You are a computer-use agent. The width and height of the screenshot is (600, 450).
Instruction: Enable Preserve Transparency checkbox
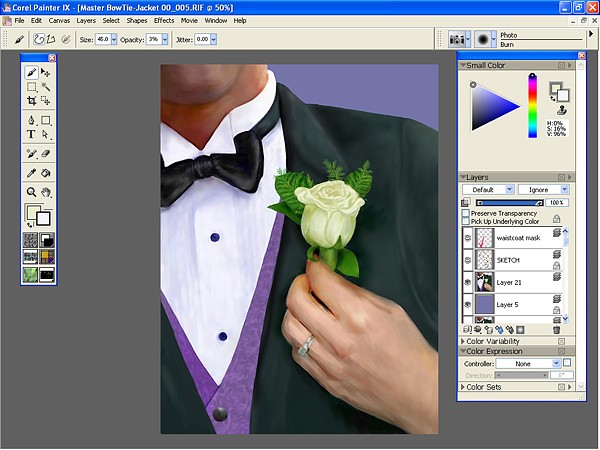[465, 213]
